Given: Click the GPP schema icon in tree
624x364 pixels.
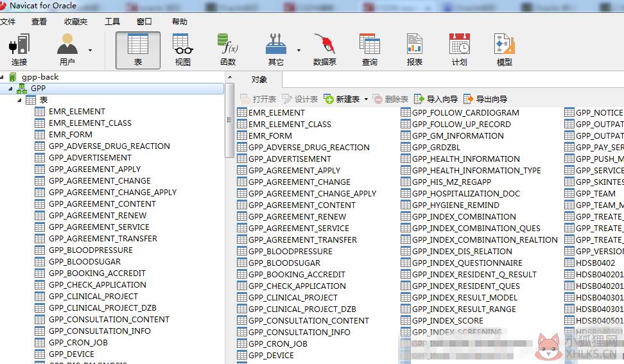Looking at the screenshot, I should point(21,89).
